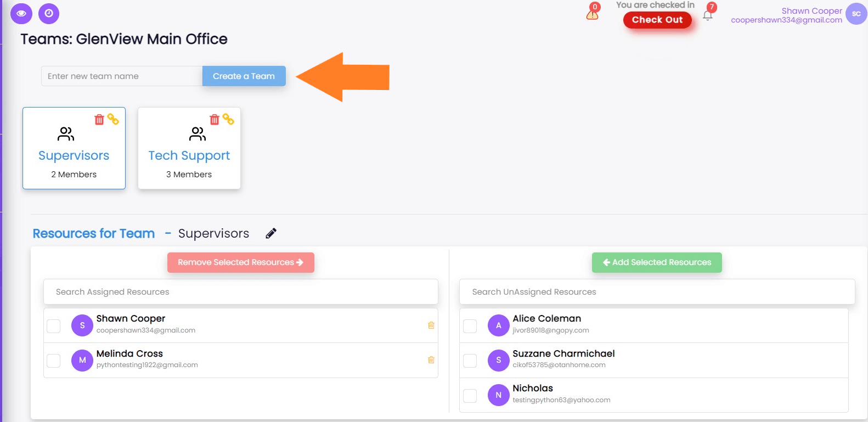Image resolution: width=868 pixels, height=422 pixels.
Task: Select the Alice Coleman checkbox
Action: click(x=470, y=326)
